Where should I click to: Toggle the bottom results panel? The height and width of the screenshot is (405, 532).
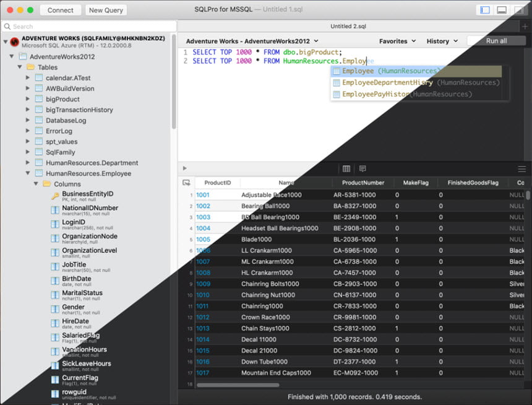point(502,10)
